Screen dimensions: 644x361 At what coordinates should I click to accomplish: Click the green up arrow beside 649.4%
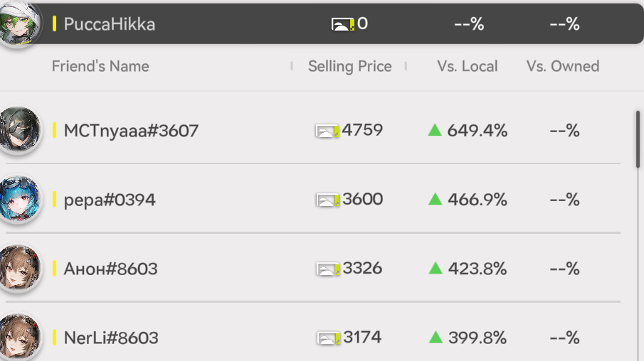click(436, 130)
